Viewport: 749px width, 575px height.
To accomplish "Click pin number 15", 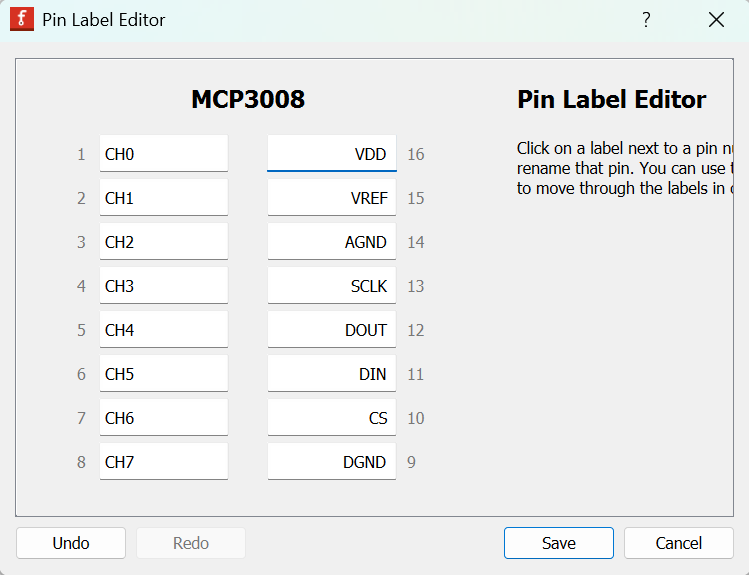I will (x=416, y=198).
